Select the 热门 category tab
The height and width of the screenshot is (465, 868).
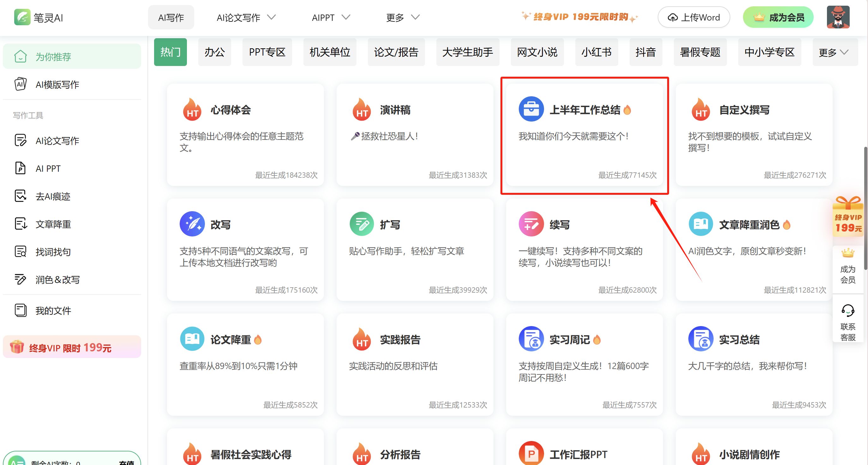click(171, 52)
